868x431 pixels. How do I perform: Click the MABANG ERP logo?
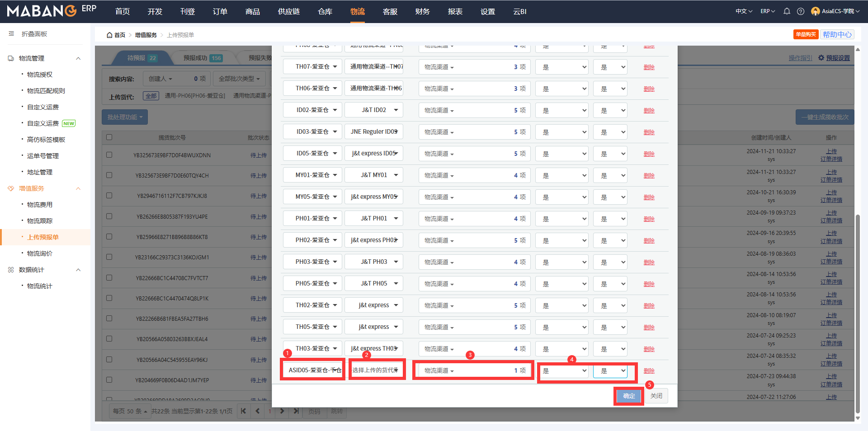coord(52,10)
